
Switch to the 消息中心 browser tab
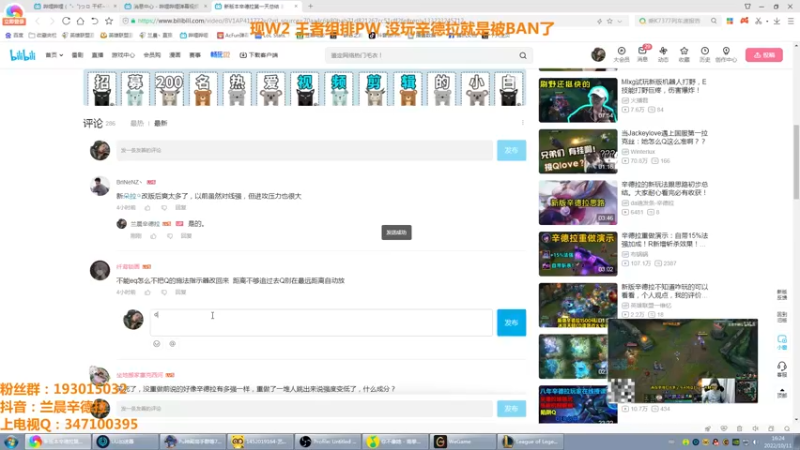pyautogui.click(x=165, y=6)
